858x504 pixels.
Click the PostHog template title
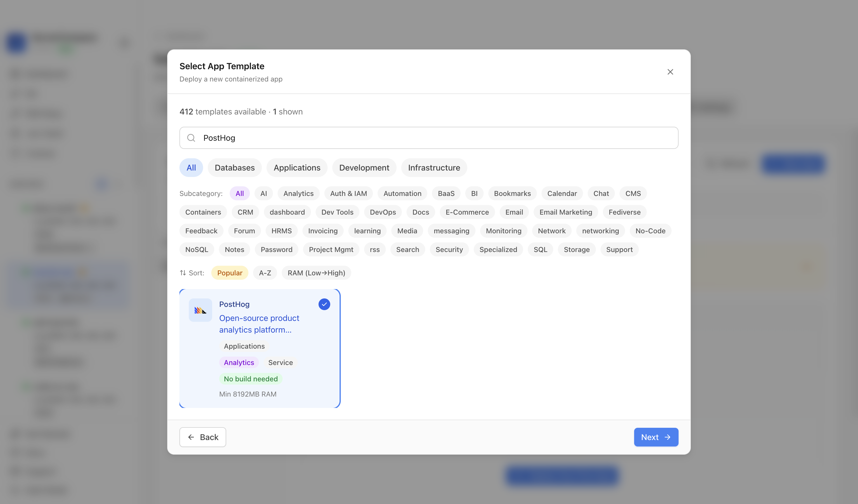pos(234,304)
